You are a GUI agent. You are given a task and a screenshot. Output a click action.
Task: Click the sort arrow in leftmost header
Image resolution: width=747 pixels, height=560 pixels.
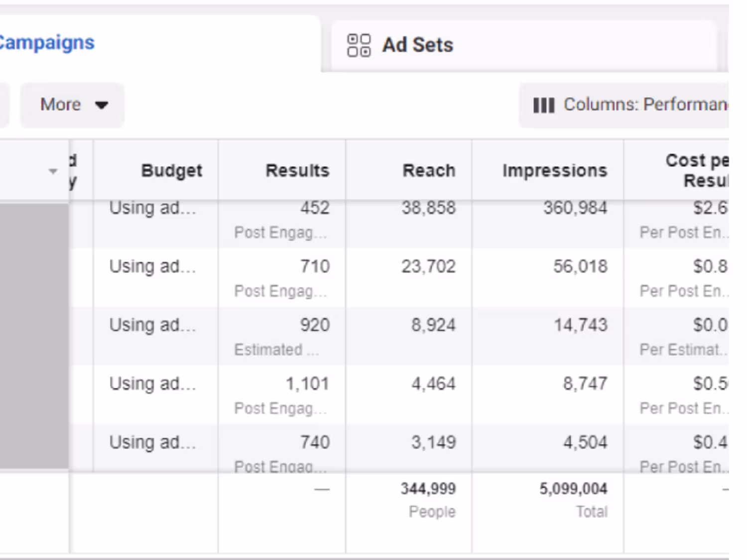tap(53, 171)
